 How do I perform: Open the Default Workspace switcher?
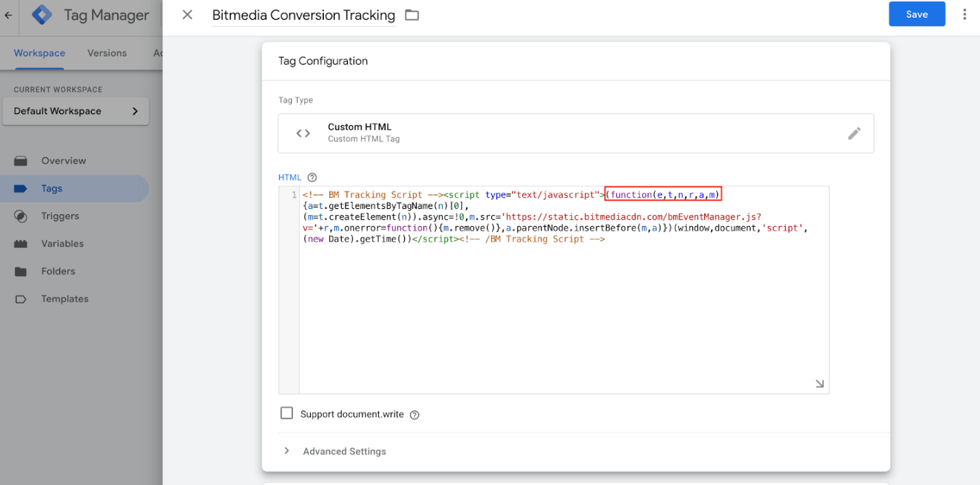coord(75,111)
